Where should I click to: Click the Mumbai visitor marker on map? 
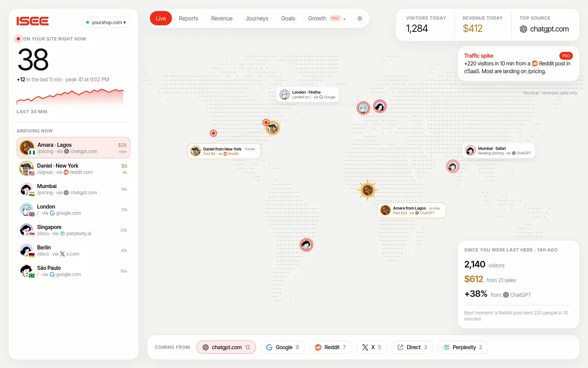(452, 166)
